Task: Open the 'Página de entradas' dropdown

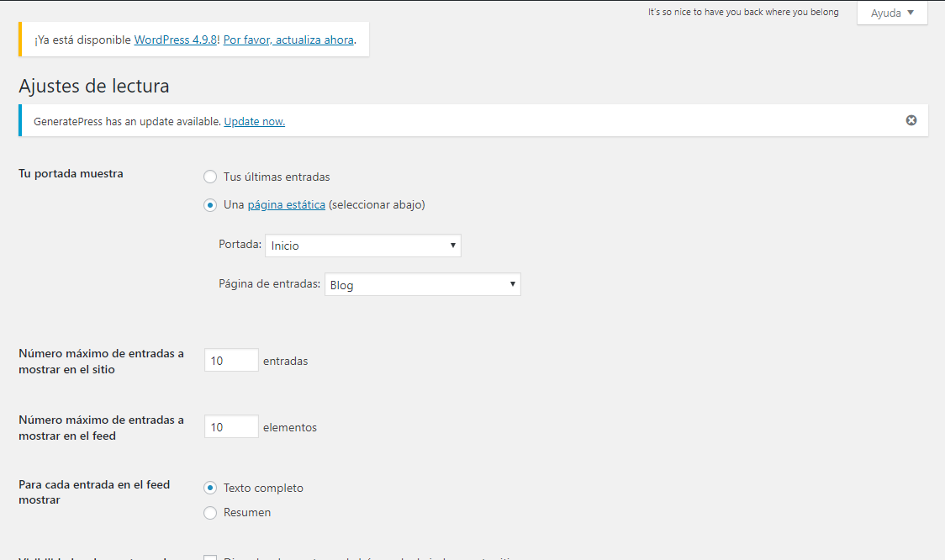Action: [x=422, y=284]
